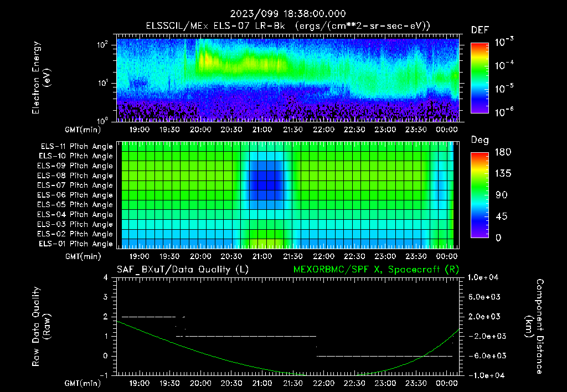This screenshot has height=392, width=567.
Task: Click the white data quality line at level 2
Action: click(x=148, y=317)
